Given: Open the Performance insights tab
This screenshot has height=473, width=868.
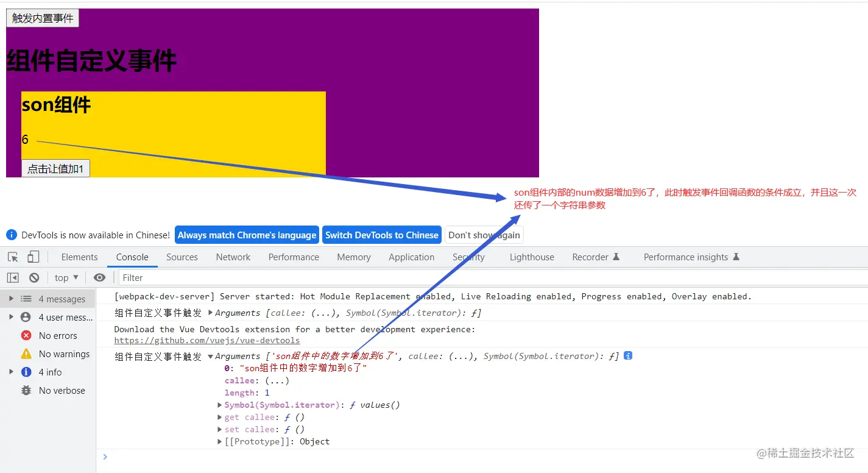Looking at the screenshot, I should (691, 257).
